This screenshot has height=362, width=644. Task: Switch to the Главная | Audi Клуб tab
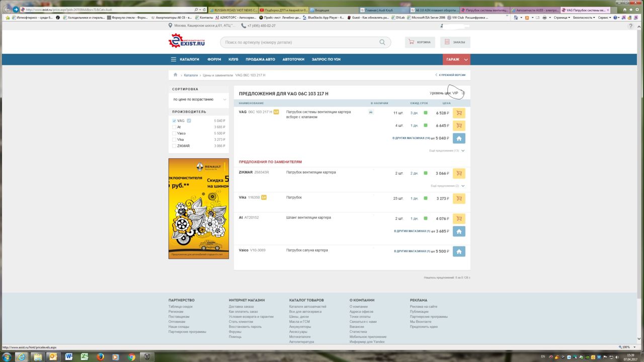pos(385,10)
